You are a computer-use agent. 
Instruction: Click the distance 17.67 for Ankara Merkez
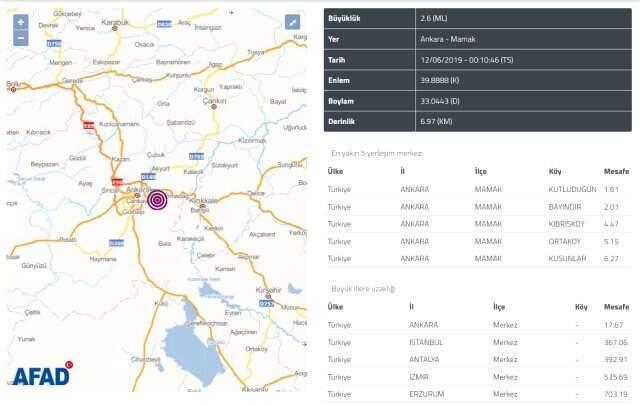pyautogui.click(x=614, y=325)
